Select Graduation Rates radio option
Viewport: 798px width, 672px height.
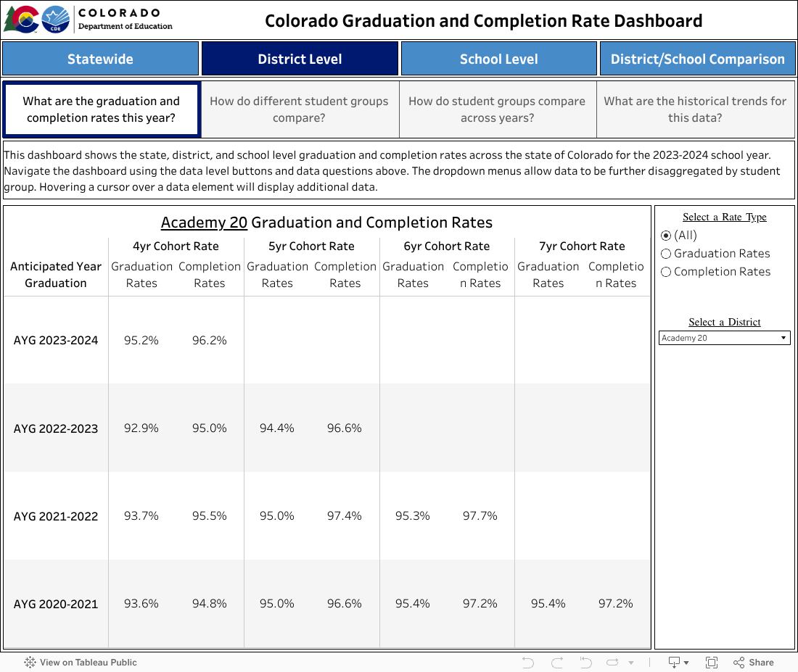pyautogui.click(x=666, y=254)
